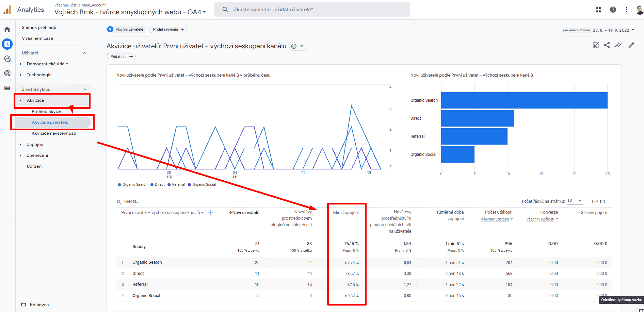Image resolution: width=644 pixels, height=312 pixels.
Task: Open the Google apps grid icon
Action: tap(598, 10)
